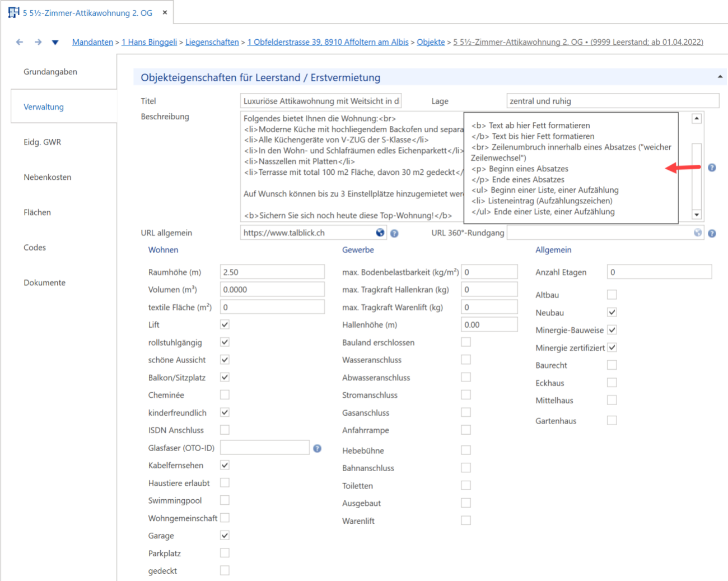Screen dimensions: 728x581
Task: Enable the Parkplatz checkbox
Action: (225, 552)
